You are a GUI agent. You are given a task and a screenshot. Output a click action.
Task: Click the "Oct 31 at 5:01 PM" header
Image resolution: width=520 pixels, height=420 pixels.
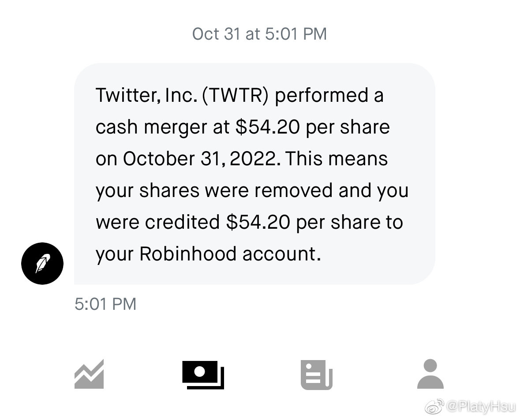pyautogui.click(x=259, y=34)
